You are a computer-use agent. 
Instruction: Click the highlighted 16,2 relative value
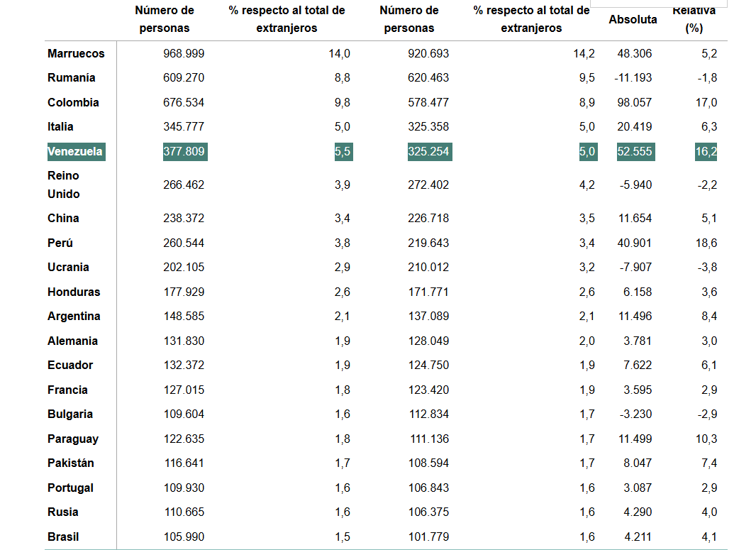point(706,152)
